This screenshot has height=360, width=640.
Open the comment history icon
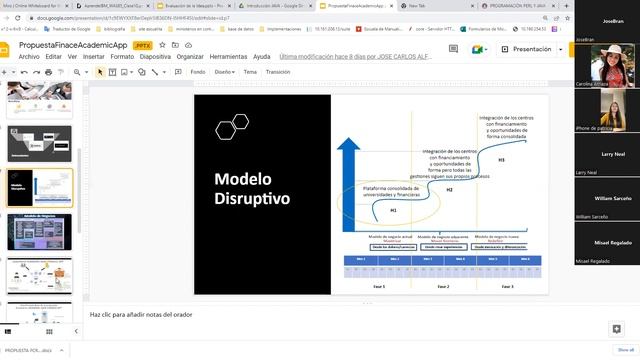click(453, 49)
